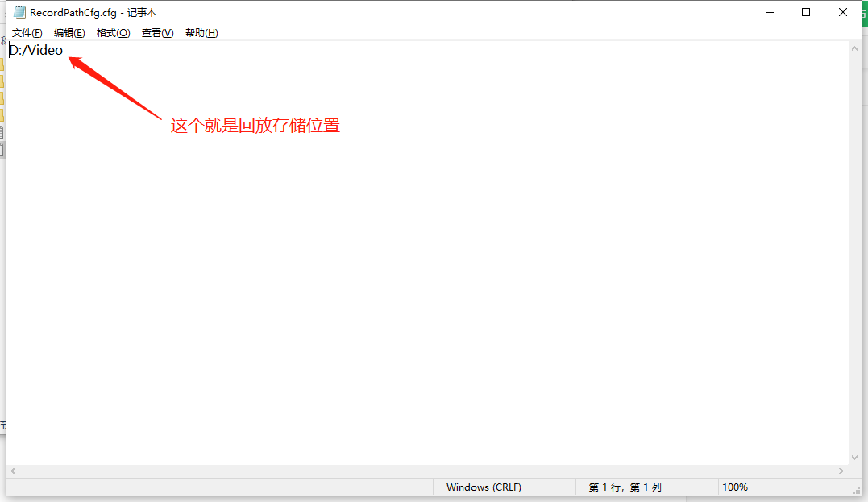
Task: Click the horizontal scrollbar left arrow
Action: (x=13, y=471)
